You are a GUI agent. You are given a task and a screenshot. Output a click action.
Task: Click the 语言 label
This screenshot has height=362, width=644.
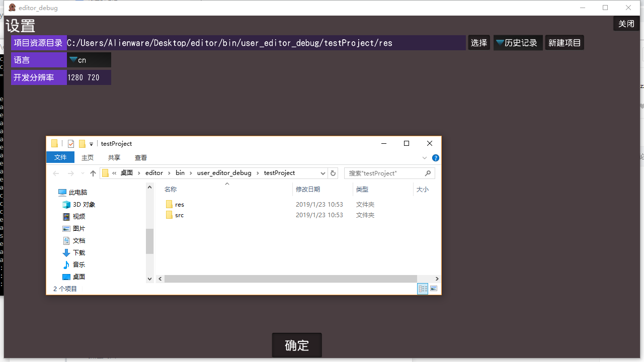tap(39, 60)
